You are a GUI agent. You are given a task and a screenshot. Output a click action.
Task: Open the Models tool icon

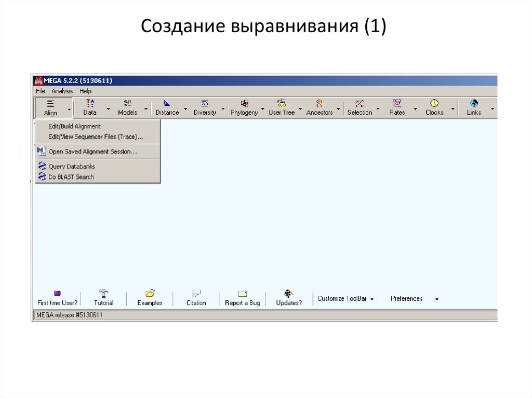click(127, 104)
